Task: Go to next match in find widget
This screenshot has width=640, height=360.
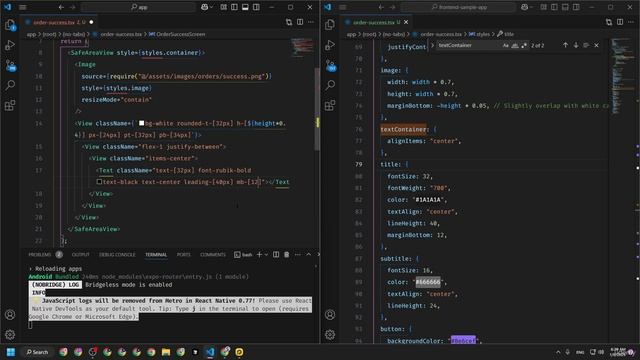Action: click(576, 45)
